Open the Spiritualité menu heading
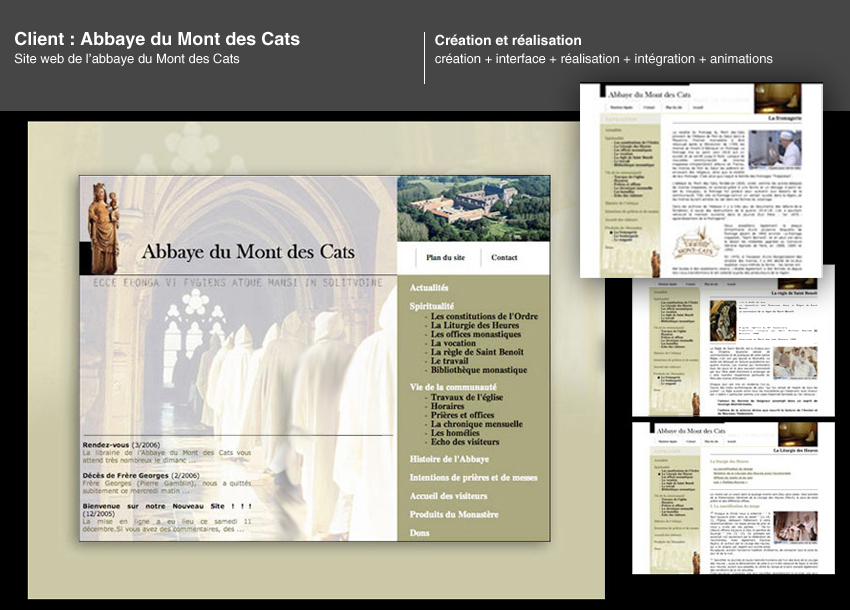850x610 pixels. 432,306
